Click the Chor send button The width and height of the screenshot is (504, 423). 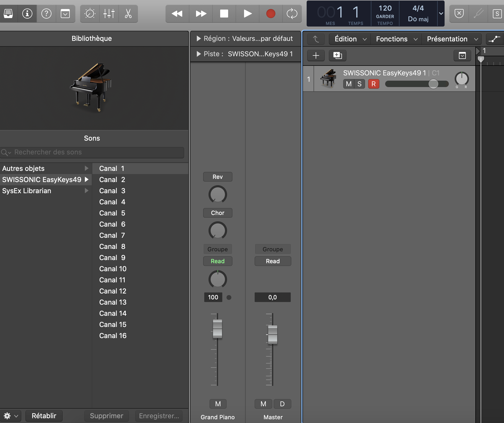pos(218,213)
